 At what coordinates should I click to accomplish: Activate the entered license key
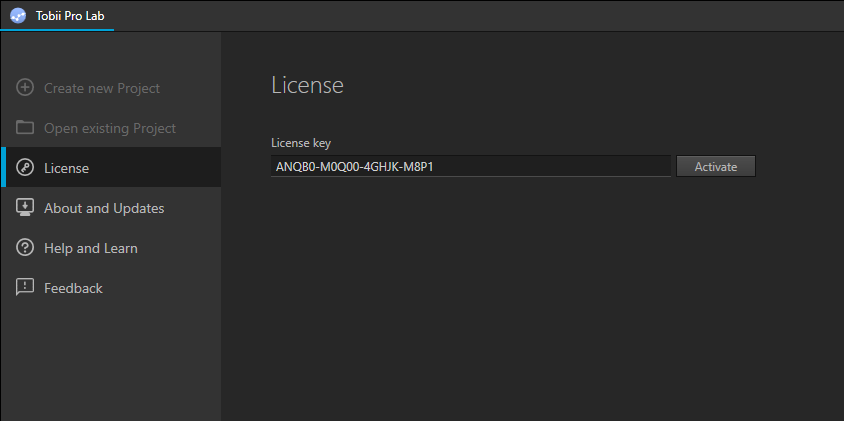pos(715,166)
